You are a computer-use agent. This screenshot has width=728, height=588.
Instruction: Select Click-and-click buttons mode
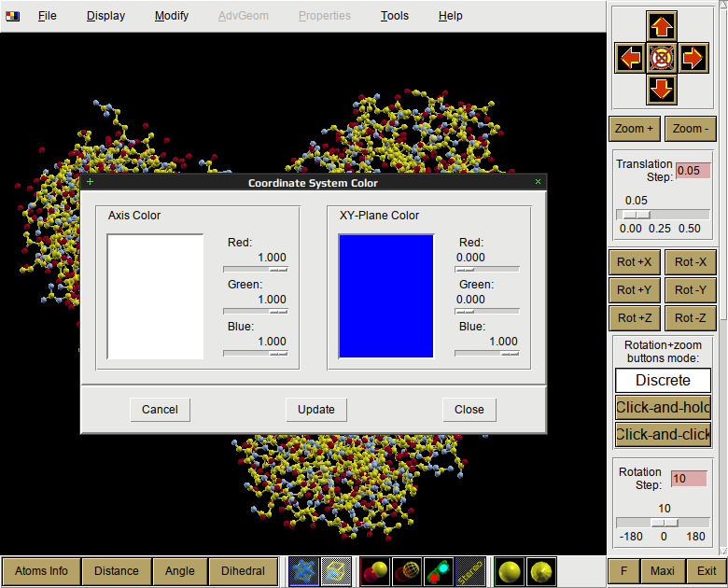[663, 434]
